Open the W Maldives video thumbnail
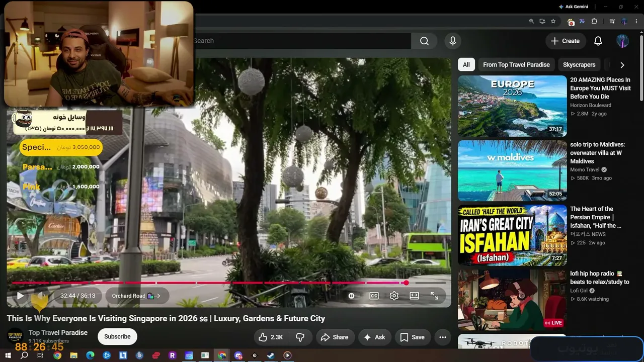 pyautogui.click(x=512, y=170)
